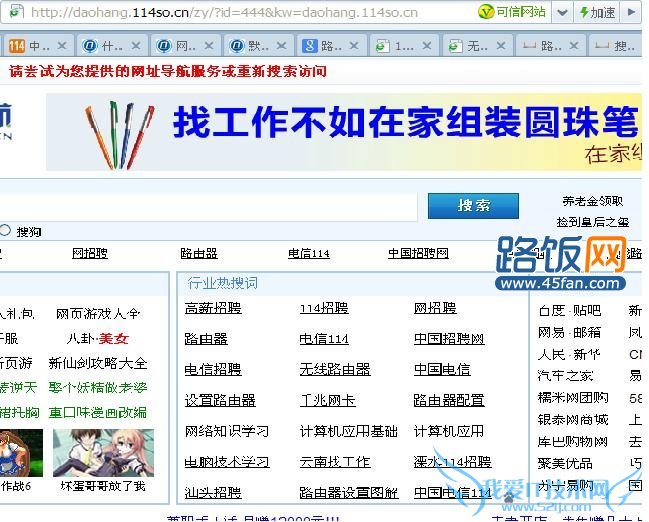Click the 坏蛋哥哥放了我 anime thumbnail
649x522 pixels.
point(103,452)
